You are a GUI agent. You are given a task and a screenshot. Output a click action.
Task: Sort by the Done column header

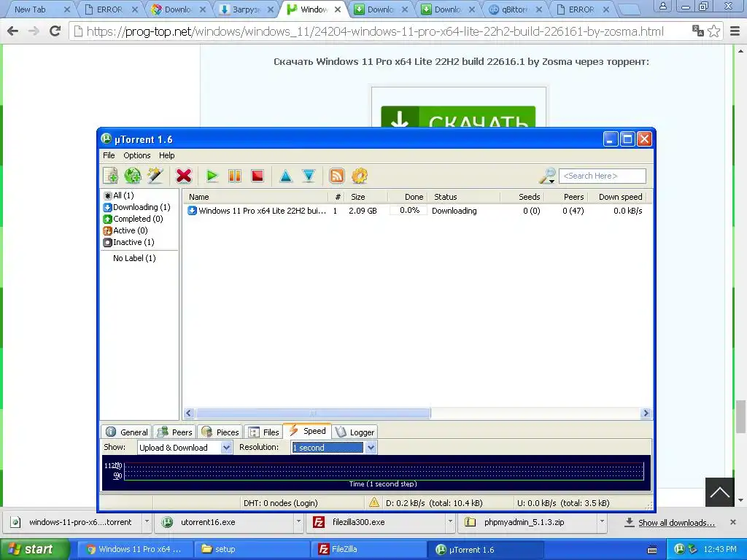[x=408, y=197]
